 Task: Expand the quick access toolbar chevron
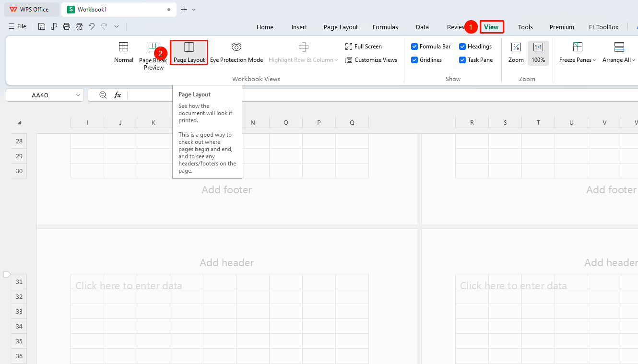pos(117,26)
